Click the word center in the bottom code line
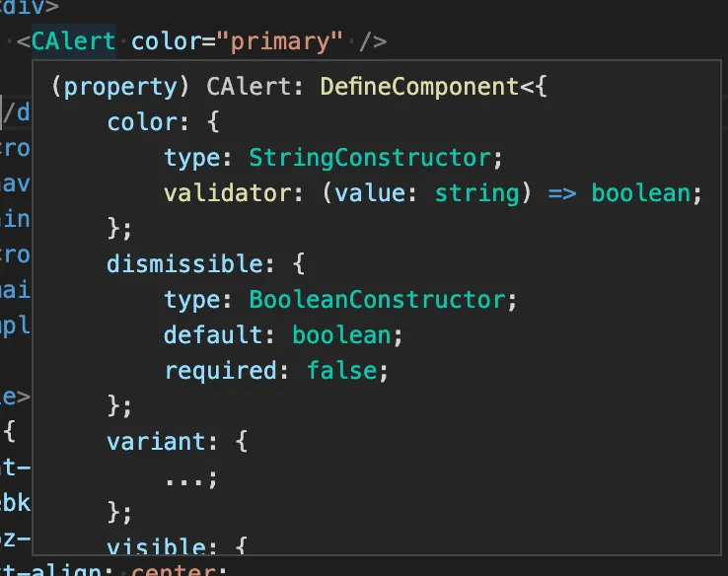Image resolution: width=728 pixels, height=576 pixels. click(x=173, y=570)
